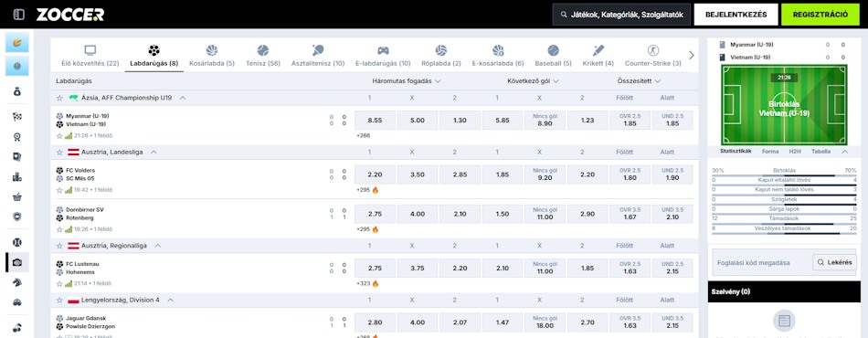
Task: Open the baseball icon in sidebar
Action: point(17,242)
